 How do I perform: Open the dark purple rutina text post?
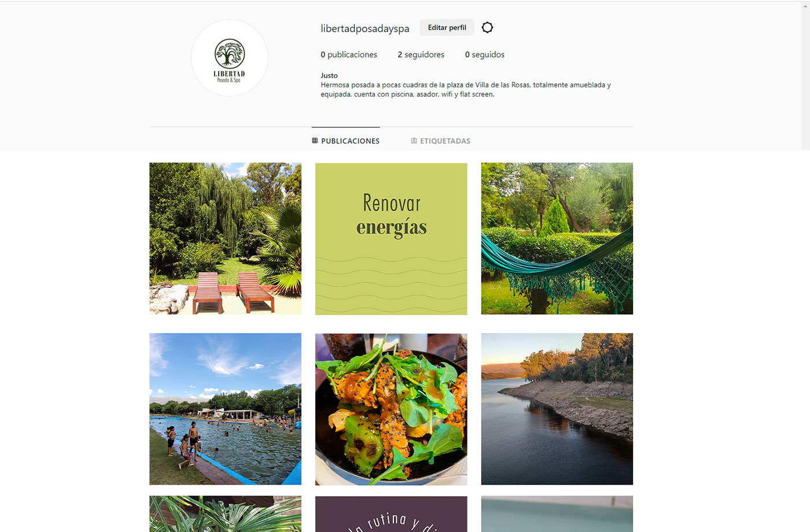click(391, 514)
